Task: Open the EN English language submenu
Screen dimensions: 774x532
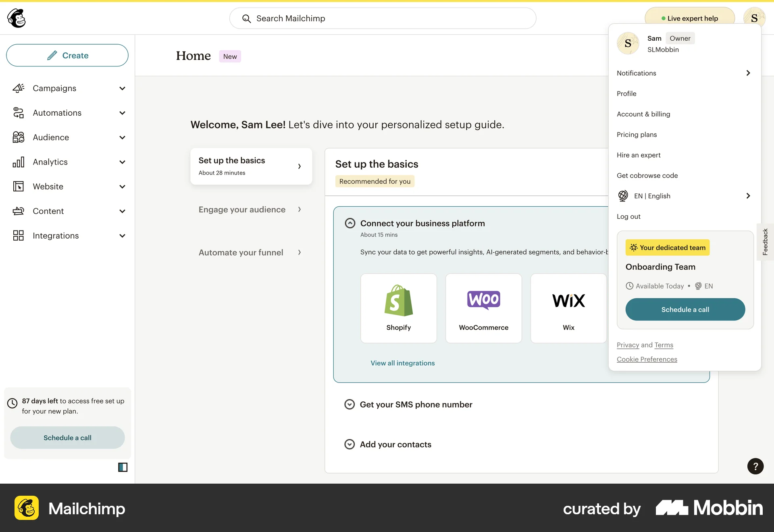Action: point(653,196)
